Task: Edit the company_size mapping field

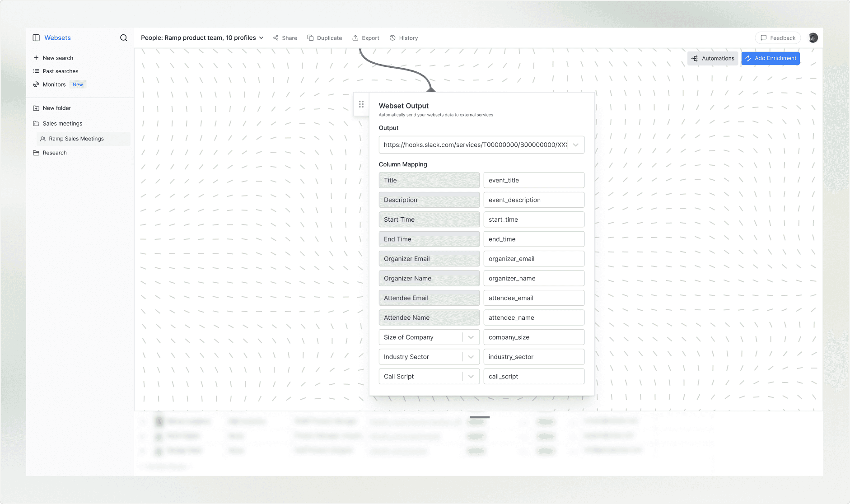Action: pos(534,337)
